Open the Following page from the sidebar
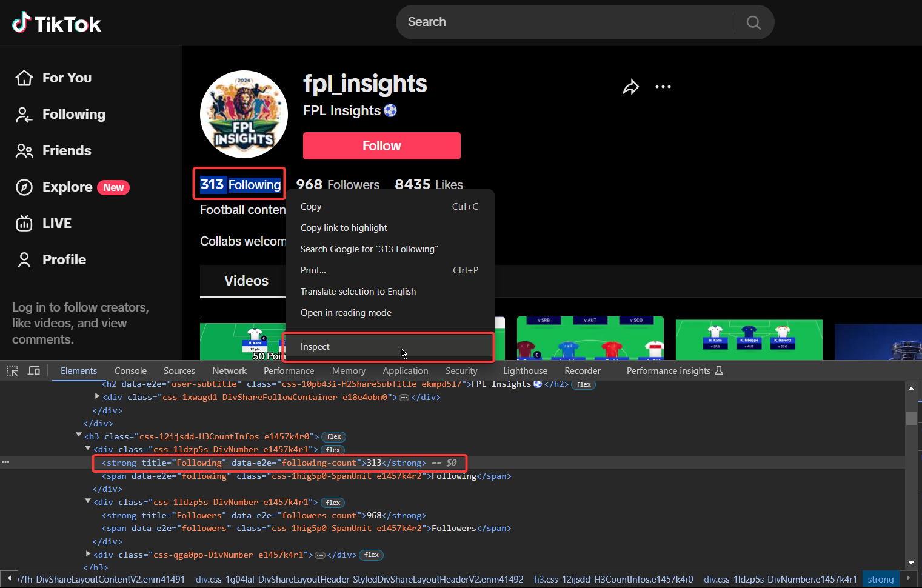922x588 pixels. (73, 114)
